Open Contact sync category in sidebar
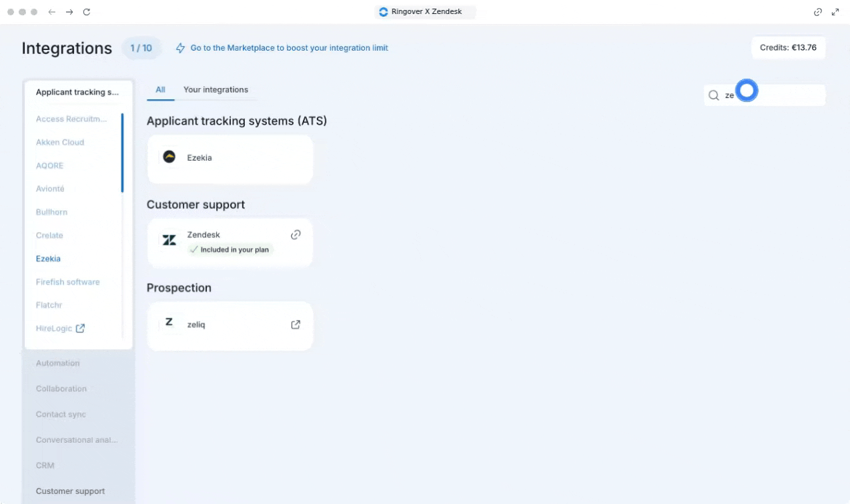 (61, 414)
